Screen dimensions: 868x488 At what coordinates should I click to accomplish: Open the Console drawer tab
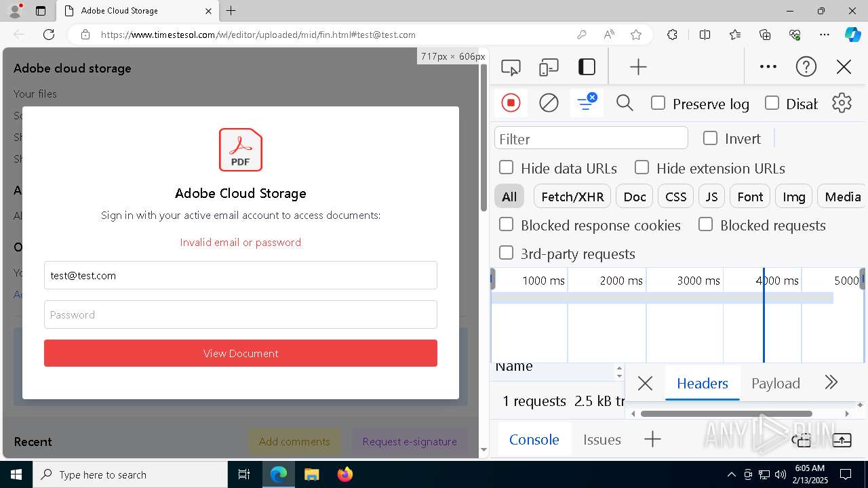(534, 439)
